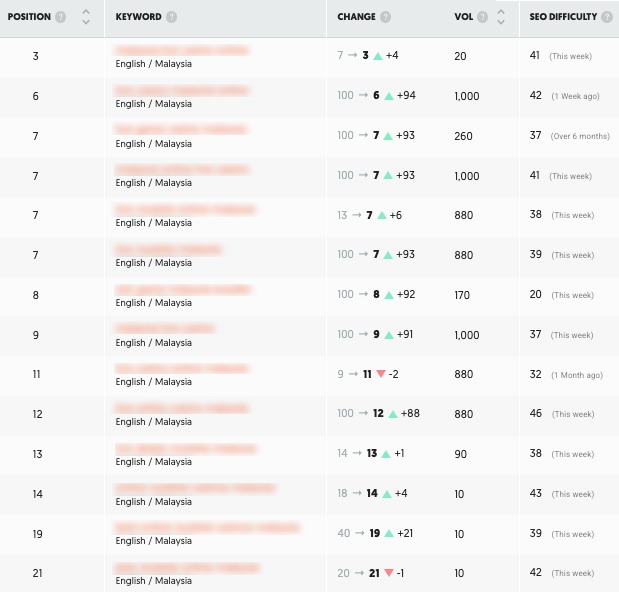Select position cell '11'
The height and width of the screenshot is (592, 619).
pyautogui.click(x=36, y=374)
